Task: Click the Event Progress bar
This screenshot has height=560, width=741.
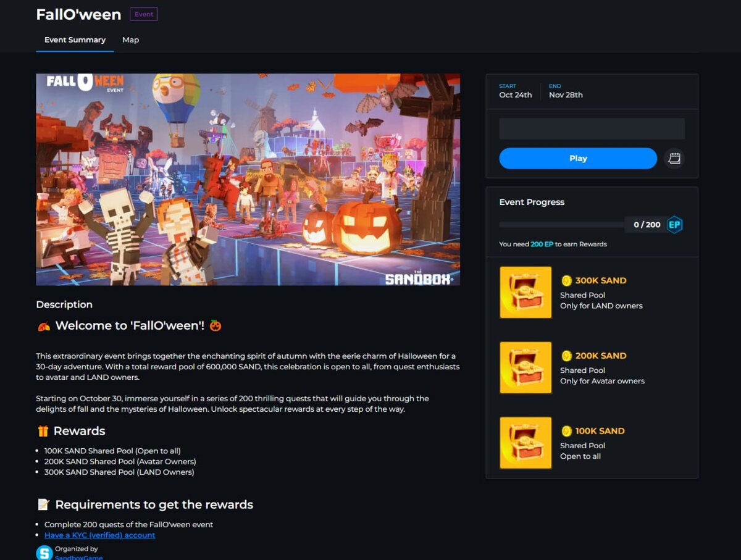Action: click(562, 225)
